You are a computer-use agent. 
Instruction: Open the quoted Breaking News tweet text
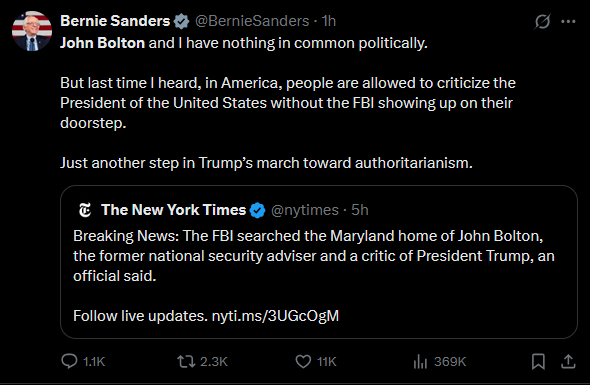[x=314, y=256]
